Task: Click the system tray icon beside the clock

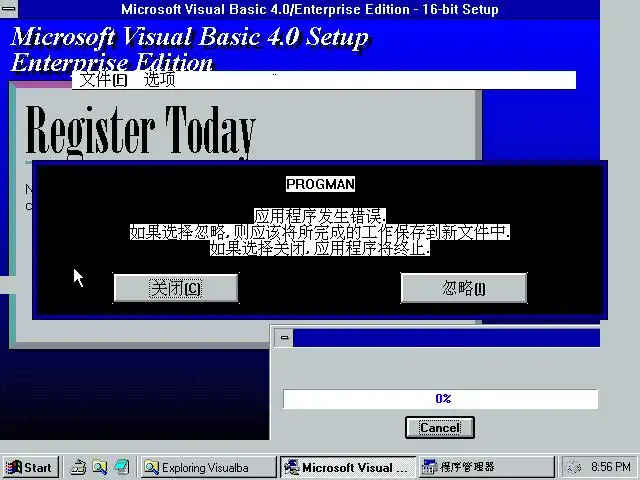Action: pos(574,467)
